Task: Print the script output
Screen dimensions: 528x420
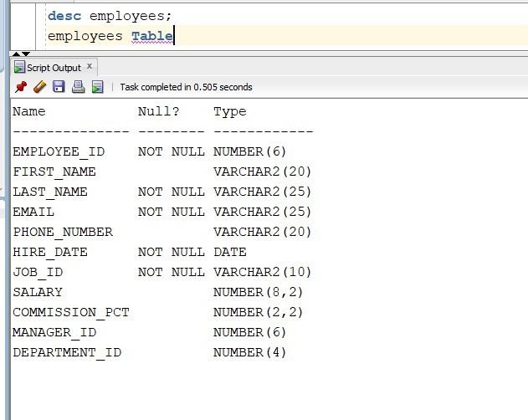Action: point(78,87)
